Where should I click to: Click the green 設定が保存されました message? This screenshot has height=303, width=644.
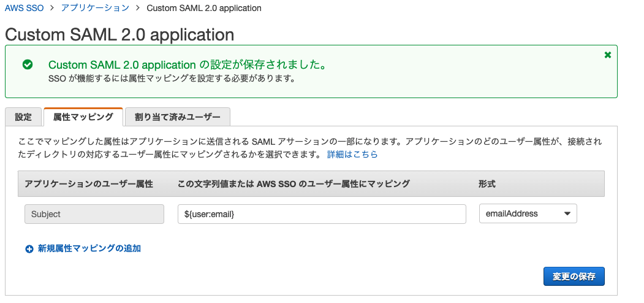(x=188, y=64)
